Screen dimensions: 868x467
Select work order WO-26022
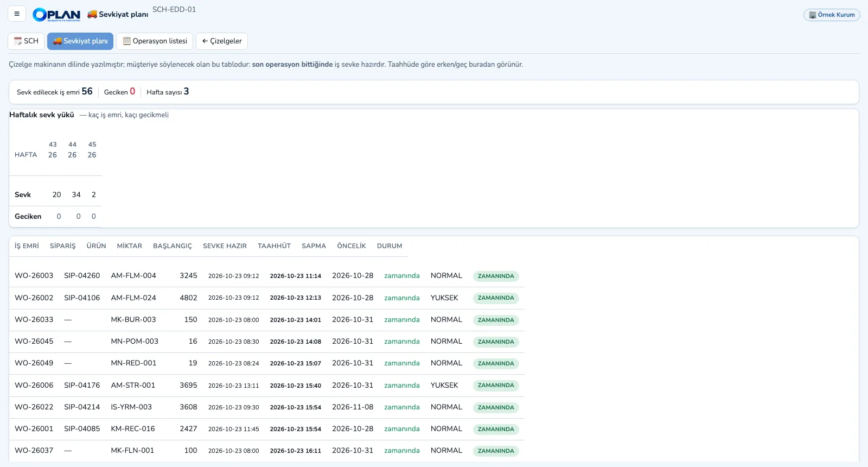click(x=34, y=407)
